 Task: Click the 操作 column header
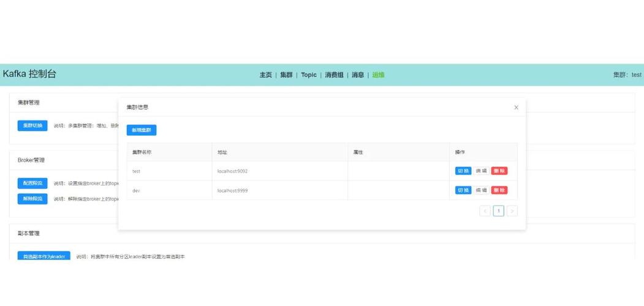pyautogui.click(x=483, y=152)
